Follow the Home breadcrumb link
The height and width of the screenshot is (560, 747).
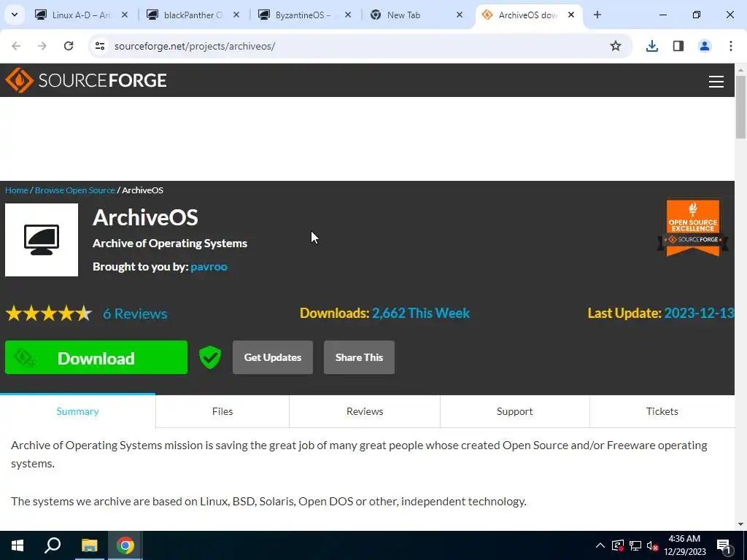(x=17, y=190)
